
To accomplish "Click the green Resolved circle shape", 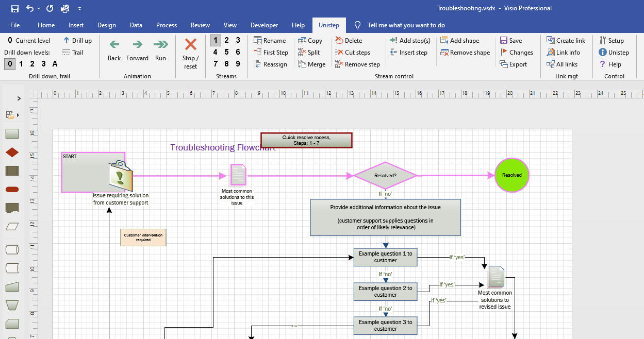I will (x=511, y=175).
